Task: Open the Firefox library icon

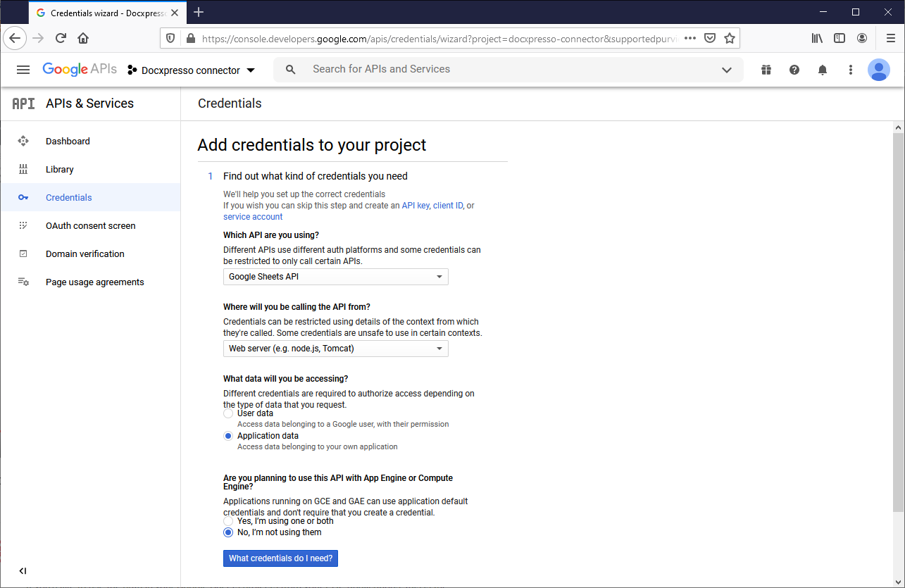Action: tap(817, 38)
